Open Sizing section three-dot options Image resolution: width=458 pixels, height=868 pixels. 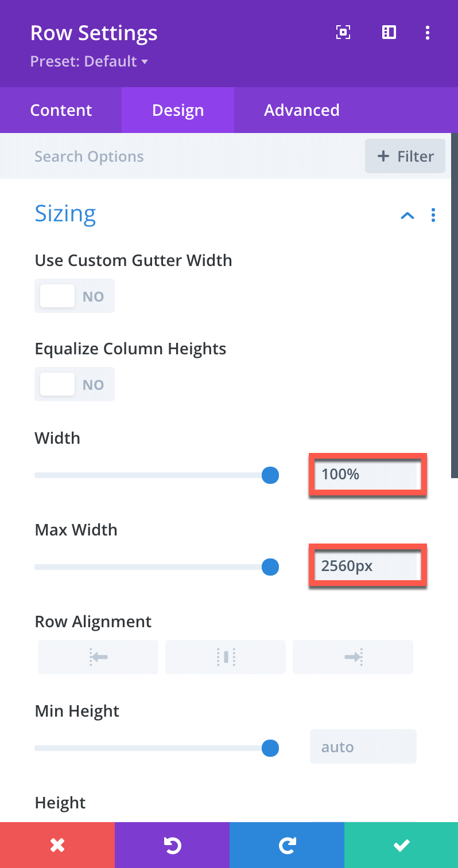(433, 215)
